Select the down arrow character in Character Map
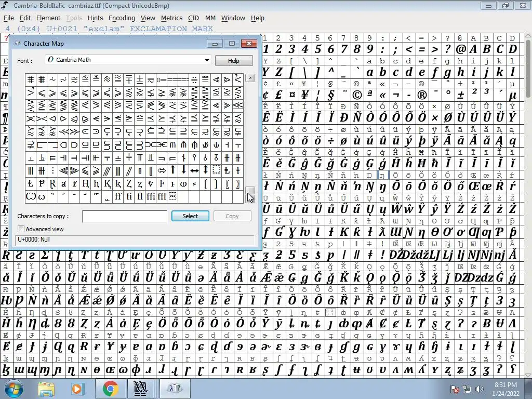532x399 pixels. [x=183, y=170]
